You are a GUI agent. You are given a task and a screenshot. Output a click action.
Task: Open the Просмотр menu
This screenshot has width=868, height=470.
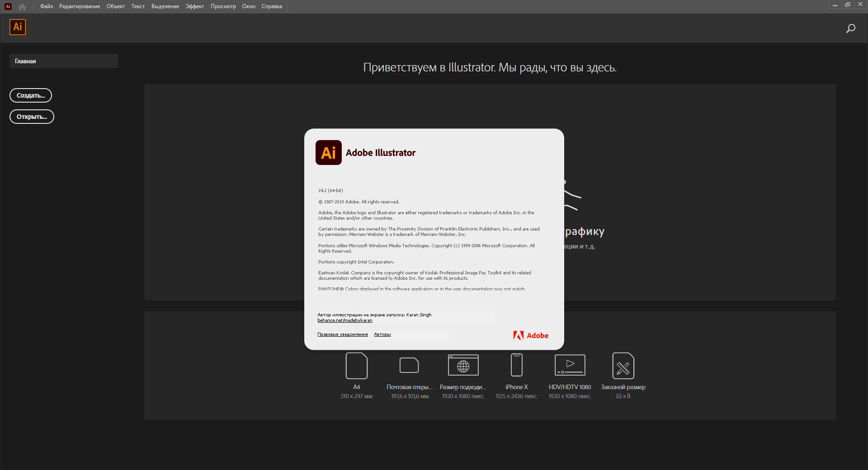(223, 6)
